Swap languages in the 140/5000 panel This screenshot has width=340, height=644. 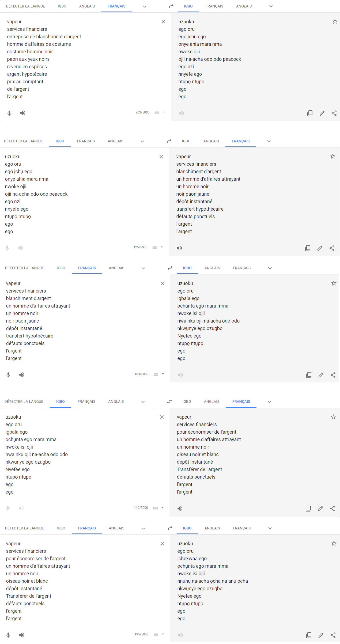click(169, 401)
